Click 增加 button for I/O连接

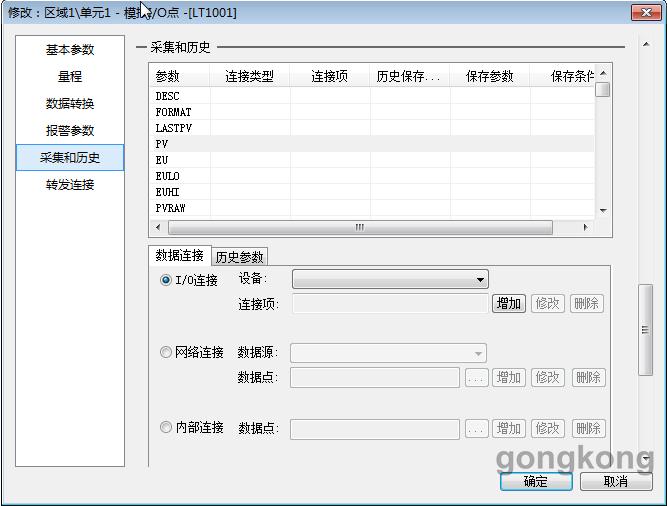pos(509,304)
